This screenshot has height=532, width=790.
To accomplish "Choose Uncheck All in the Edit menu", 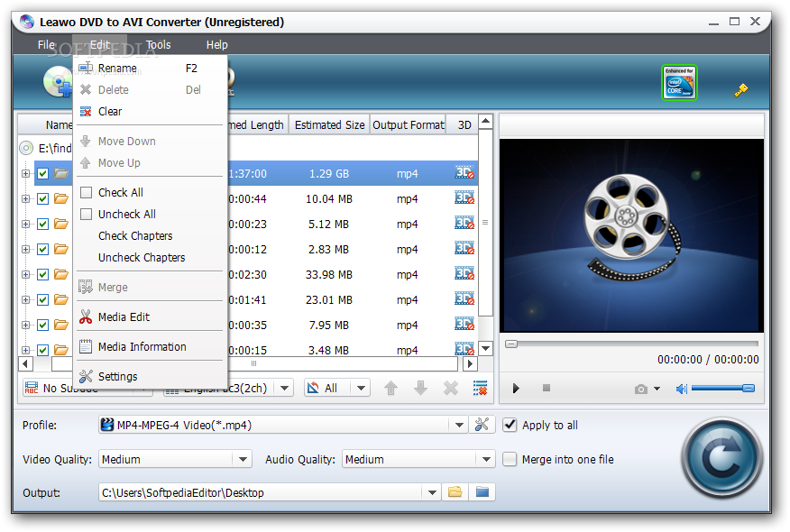I will click(x=150, y=214).
